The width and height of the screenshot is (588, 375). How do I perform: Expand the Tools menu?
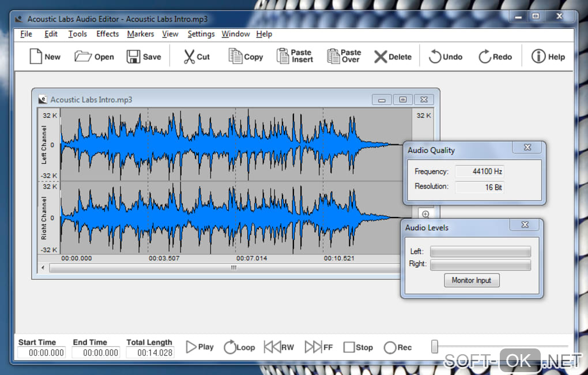tap(78, 34)
